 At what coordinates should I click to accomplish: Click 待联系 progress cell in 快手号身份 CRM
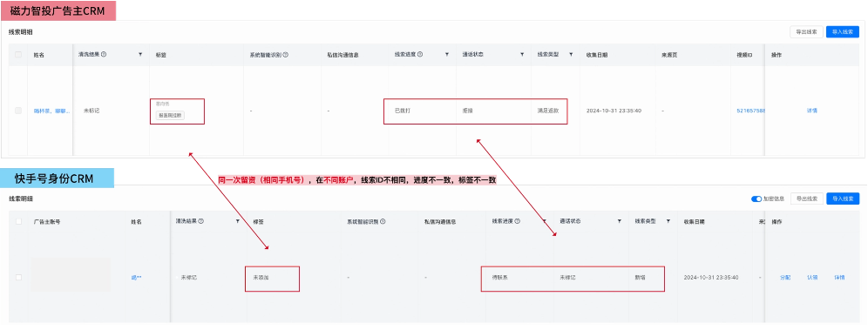500,277
